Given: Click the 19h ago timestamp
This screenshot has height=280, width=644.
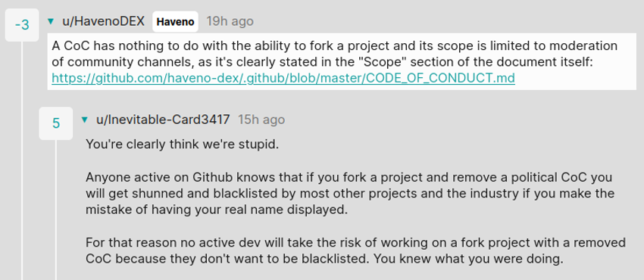Looking at the screenshot, I should click(230, 21).
